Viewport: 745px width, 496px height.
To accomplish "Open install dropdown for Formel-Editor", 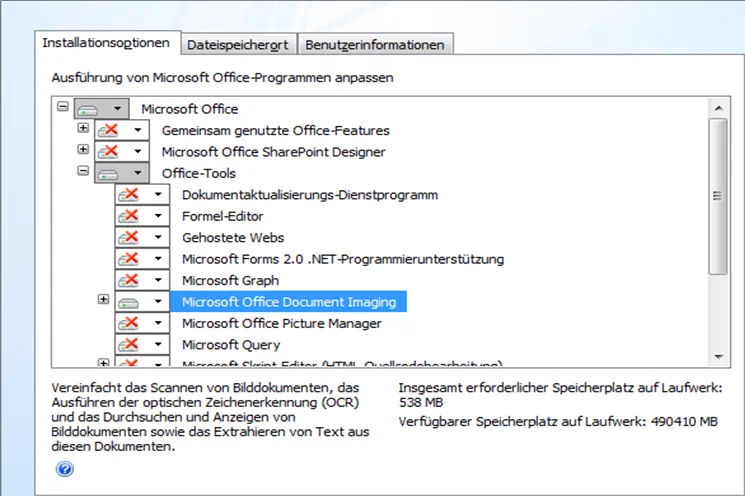I will point(158,215).
